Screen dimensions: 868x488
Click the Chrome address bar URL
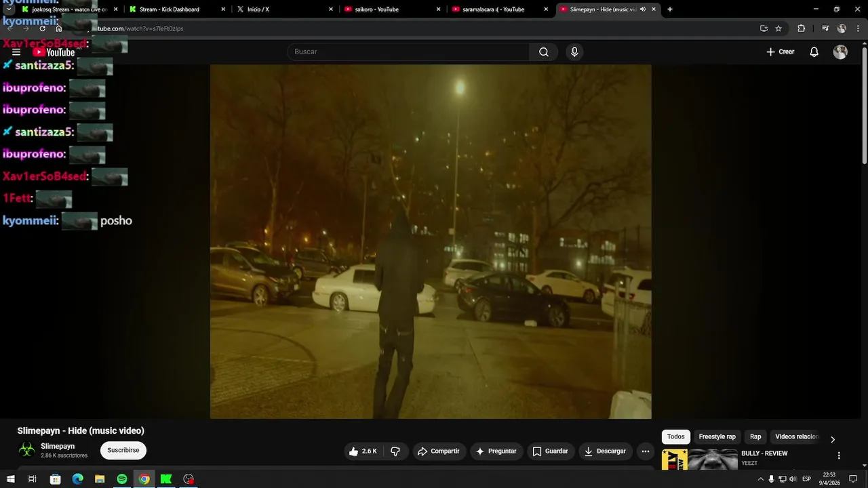(x=138, y=28)
